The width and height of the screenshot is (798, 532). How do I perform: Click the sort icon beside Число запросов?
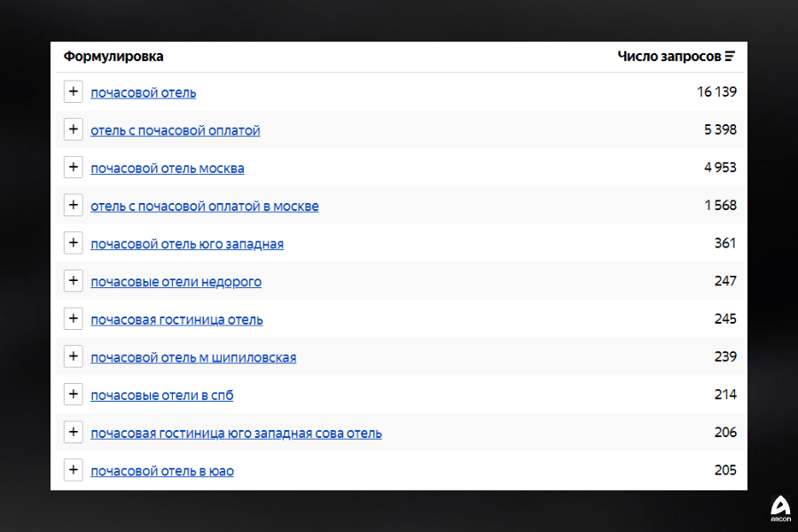click(730, 57)
